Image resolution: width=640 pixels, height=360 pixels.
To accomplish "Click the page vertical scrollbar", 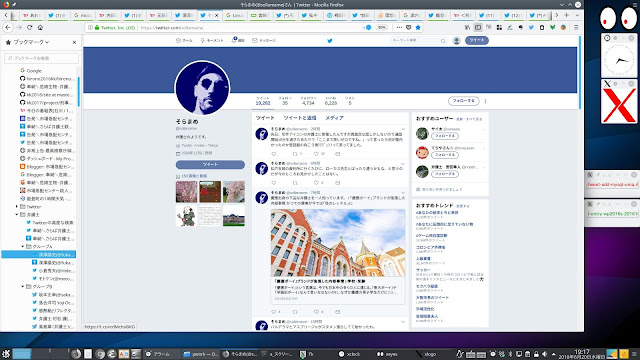I will click(580, 73).
